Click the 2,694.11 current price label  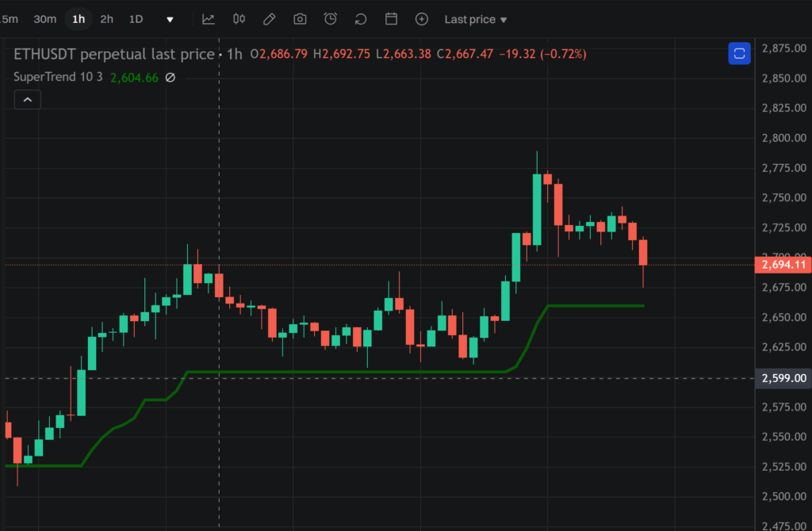[x=783, y=265]
